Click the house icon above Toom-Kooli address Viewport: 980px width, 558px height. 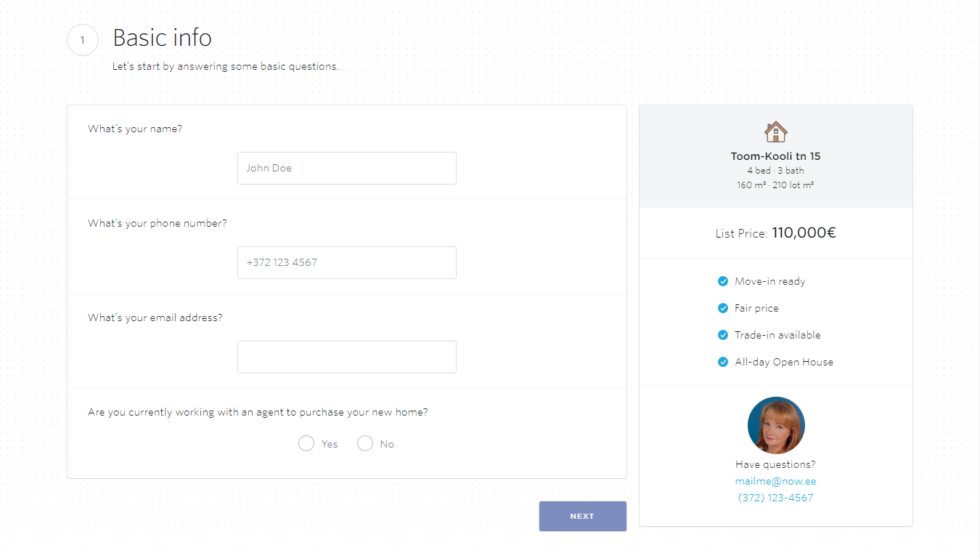(x=775, y=132)
